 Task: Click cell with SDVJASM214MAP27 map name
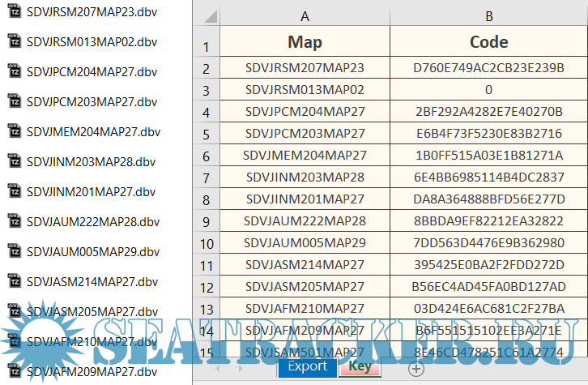(305, 265)
